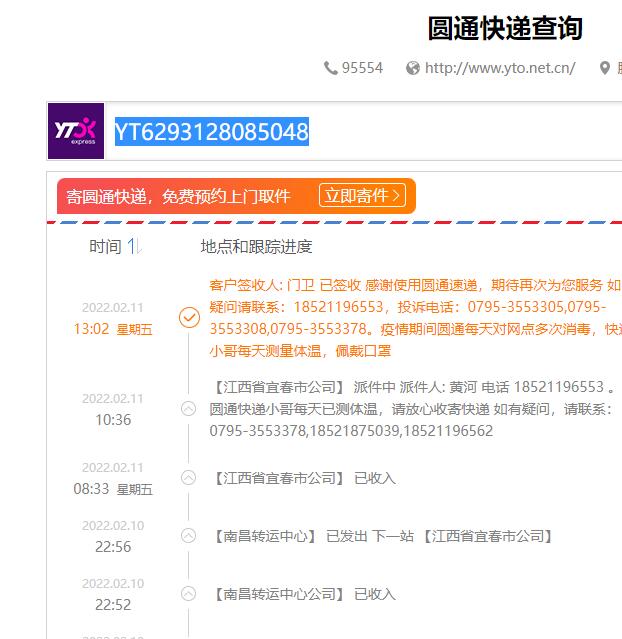The image size is (622, 639).
Task: Click the timeline marker for 22:56
Action: pos(188,535)
